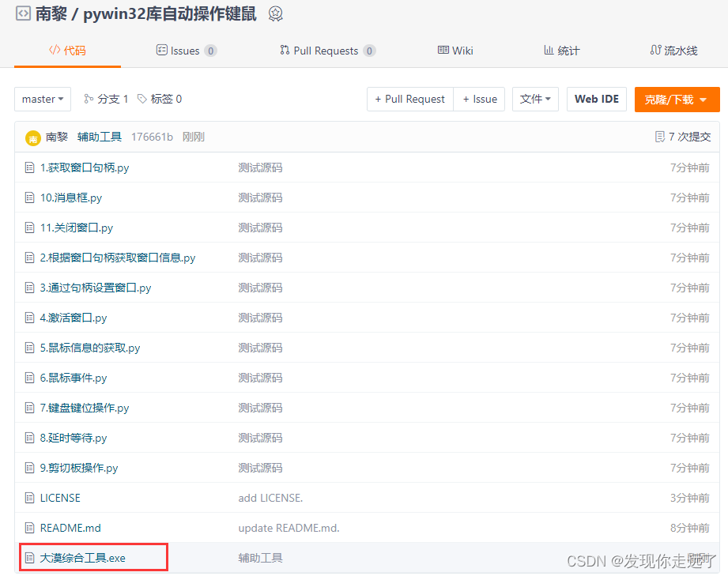Screen dimensions: 728x576
Task: Click the 南 user avatar icon
Action: point(33,137)
